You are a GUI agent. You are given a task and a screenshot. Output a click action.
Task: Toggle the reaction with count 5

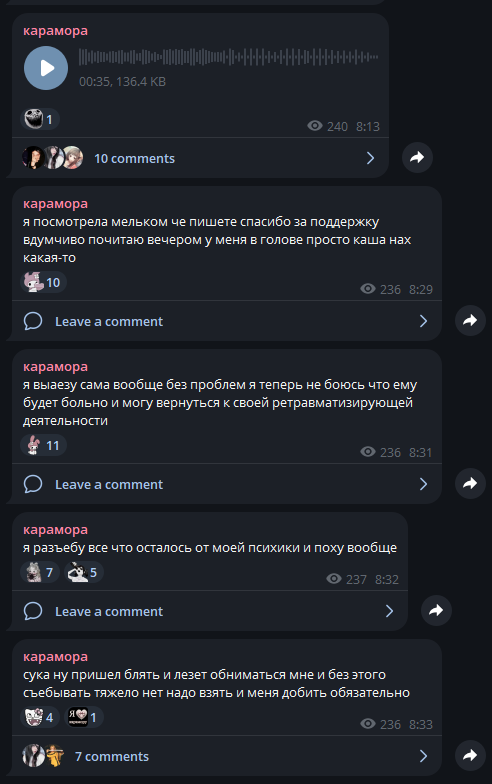pyautogui.click(x=84, y=572)
